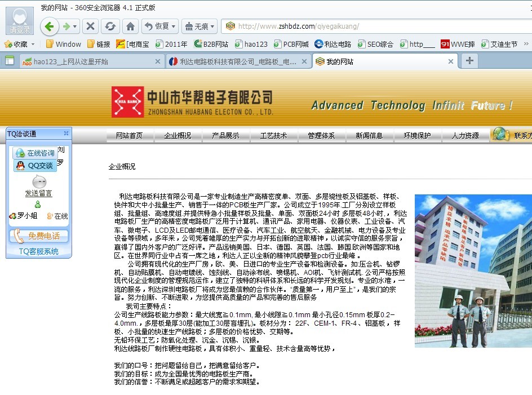
Task: Open the 环境保护 nav item
Action: pyautogui.click(x=418, y=136)
